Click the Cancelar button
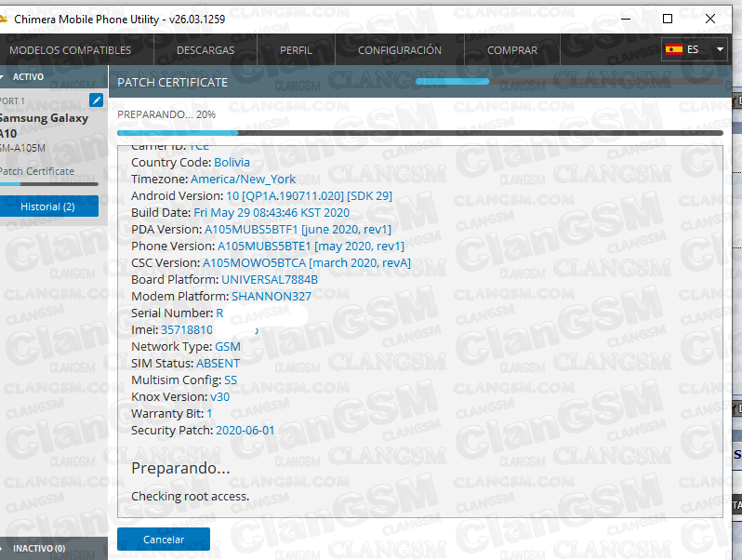742x560 pixels. pos(164,540)
